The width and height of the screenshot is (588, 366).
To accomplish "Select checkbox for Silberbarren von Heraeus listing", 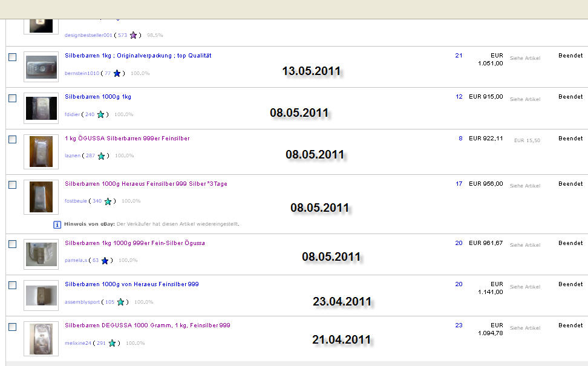I will click(12, 286).
